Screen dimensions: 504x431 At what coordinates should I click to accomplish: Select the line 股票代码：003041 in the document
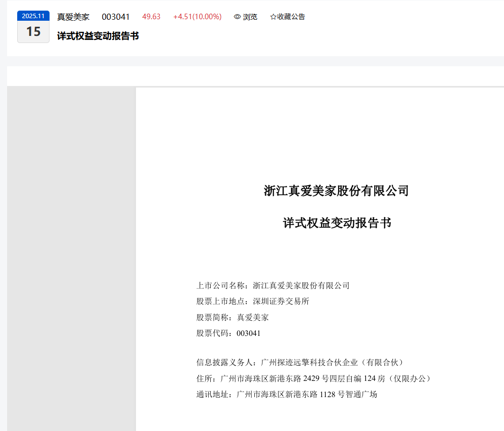pos(228,333)
